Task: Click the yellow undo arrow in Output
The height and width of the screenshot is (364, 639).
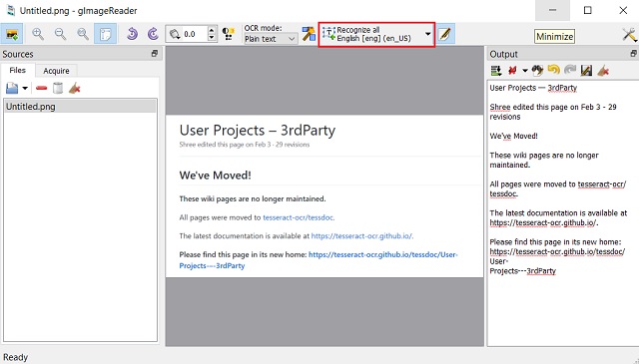Action: [x=553, y=71]
